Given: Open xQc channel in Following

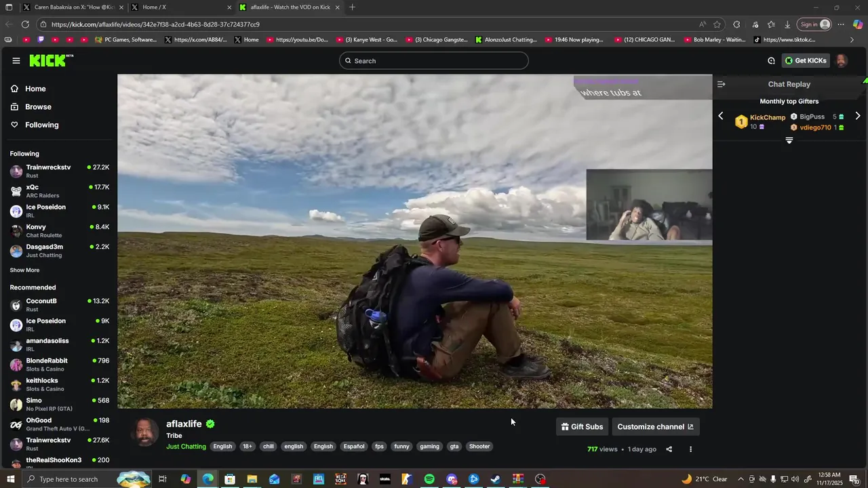Looking at the screenshot, I should pos(60,191).
